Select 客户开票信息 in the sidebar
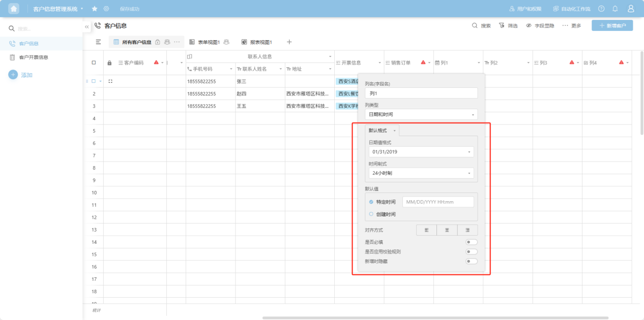 [33, 57]
